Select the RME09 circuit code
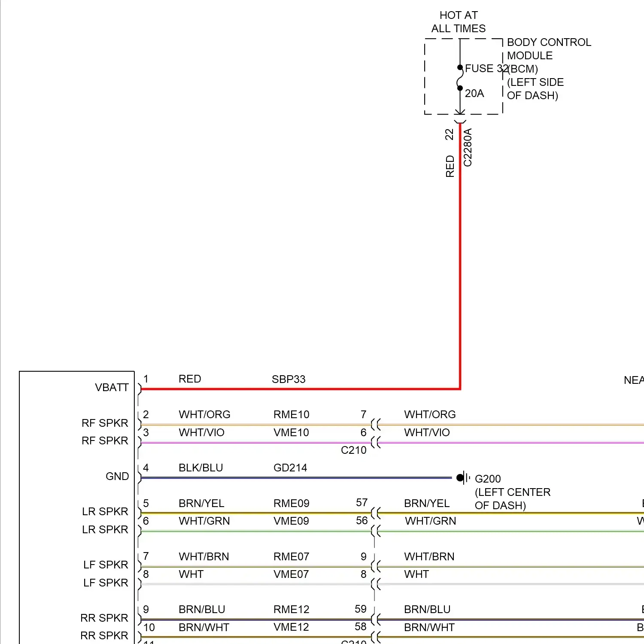 click(x=292, y=504)
